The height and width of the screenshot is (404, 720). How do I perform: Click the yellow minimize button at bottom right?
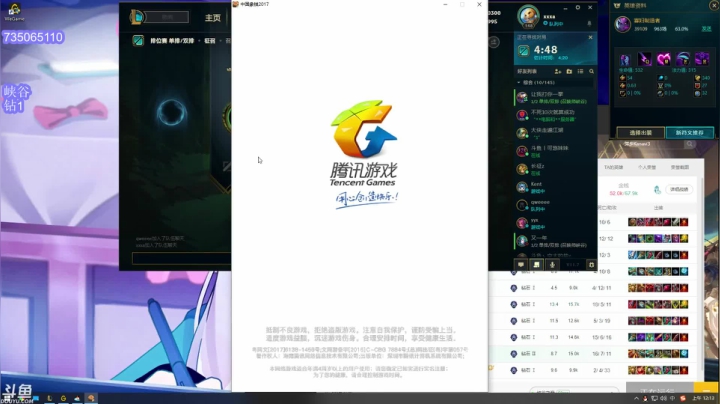(x=706, y=388)
